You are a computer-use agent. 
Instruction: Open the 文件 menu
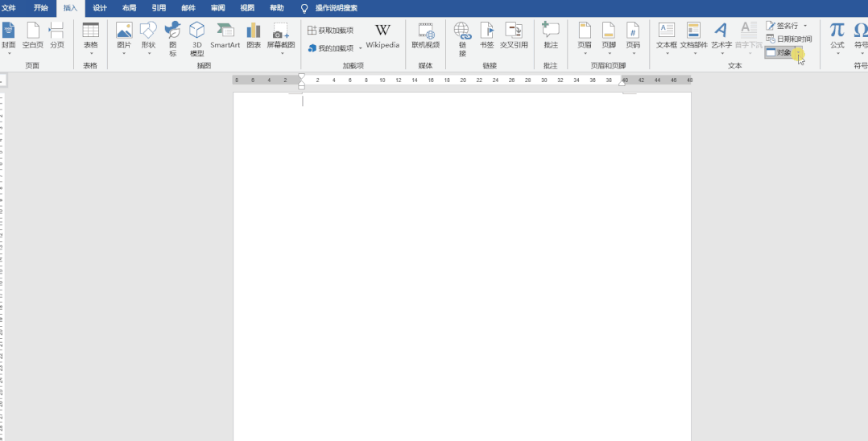(9, 8)
